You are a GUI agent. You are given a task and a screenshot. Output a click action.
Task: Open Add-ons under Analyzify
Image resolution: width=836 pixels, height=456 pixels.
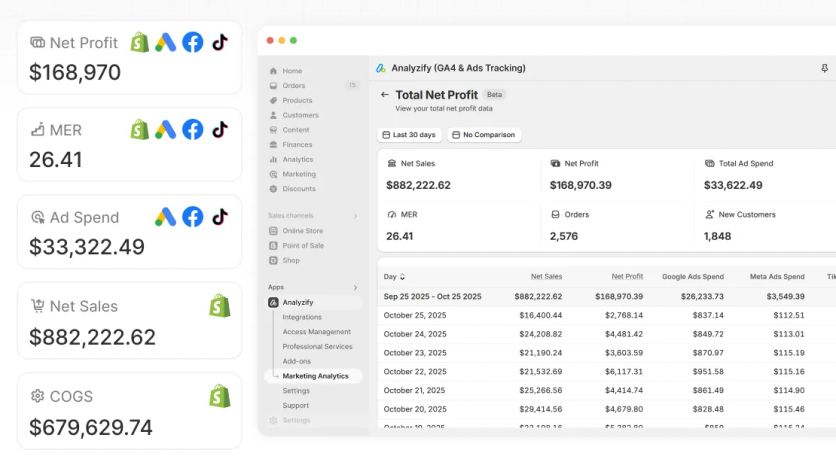tap(296, 361)
